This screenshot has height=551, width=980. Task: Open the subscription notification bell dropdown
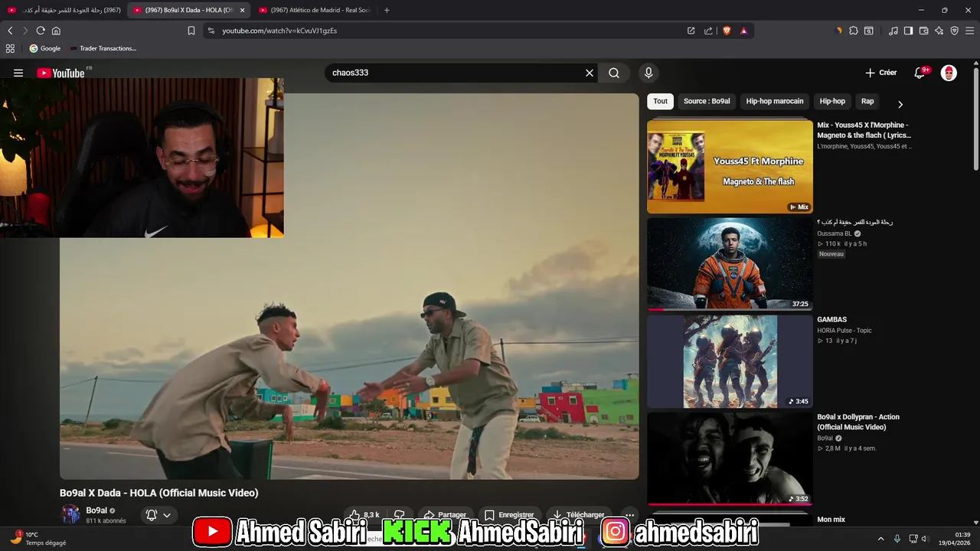(x=158, y=515)
